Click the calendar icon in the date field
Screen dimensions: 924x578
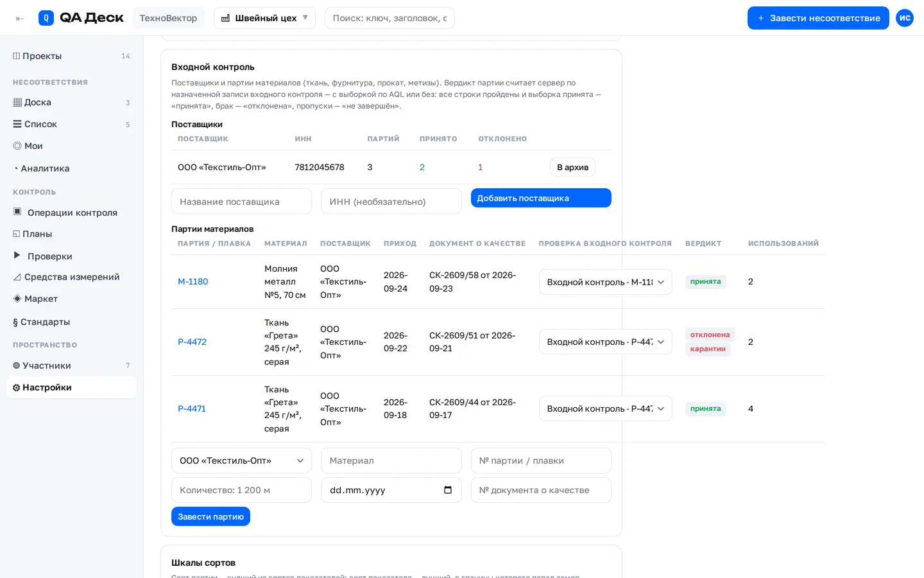448,490
